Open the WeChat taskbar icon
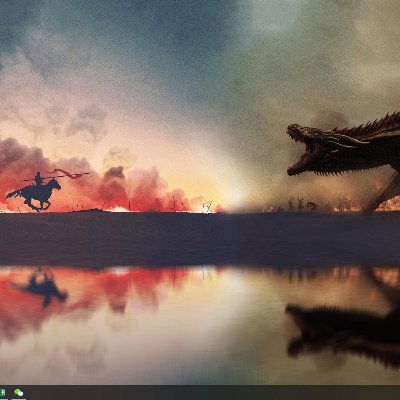400x400 pixels. click(x=19, y=393)
